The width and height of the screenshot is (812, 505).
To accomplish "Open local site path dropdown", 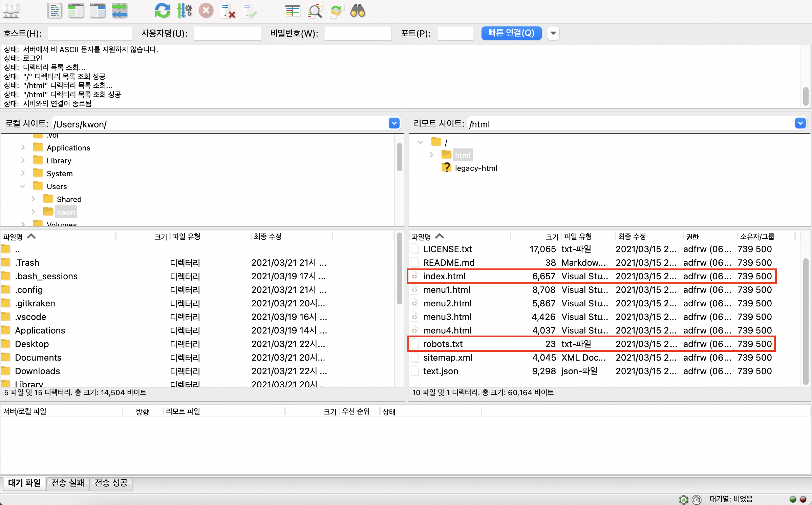I will (x=394, y=123).
